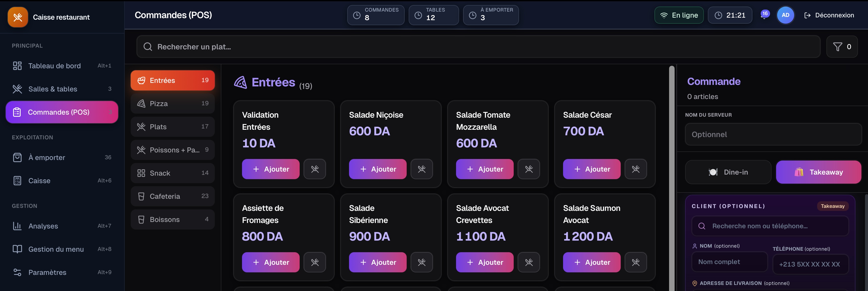Click the Caisse restaurant logo icon
Screen dimensions: 868x291
(x=18, y=17)
